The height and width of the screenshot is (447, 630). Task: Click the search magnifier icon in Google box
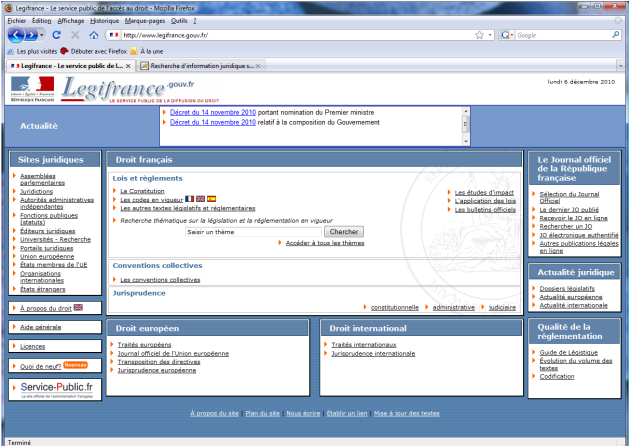point(616,35)
